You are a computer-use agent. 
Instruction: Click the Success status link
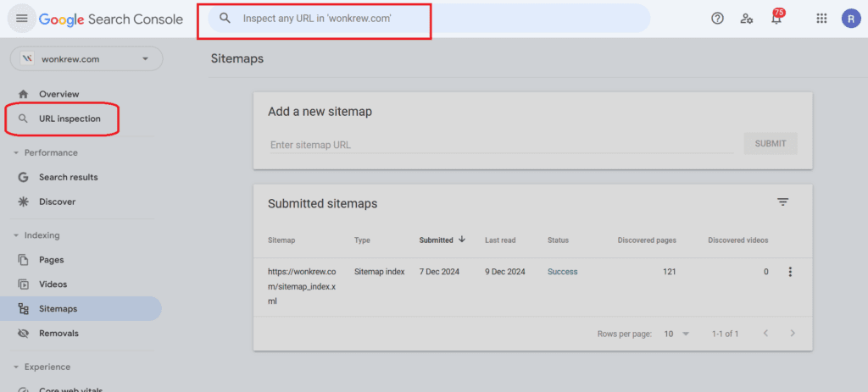point(563,272)
